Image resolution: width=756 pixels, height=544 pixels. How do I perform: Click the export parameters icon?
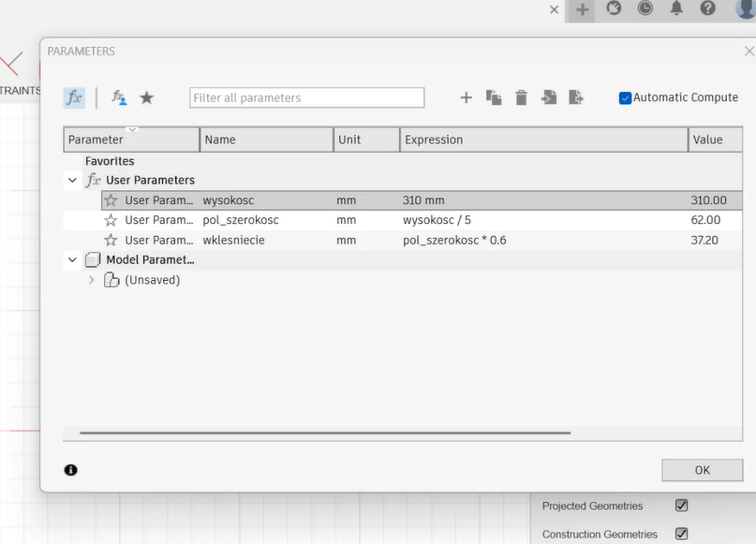click(x=576, y=97)
